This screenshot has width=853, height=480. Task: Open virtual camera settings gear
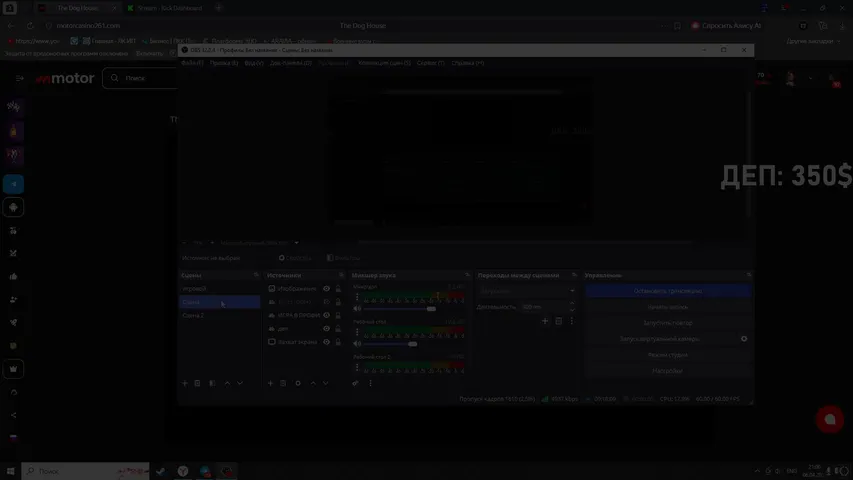[744, 339]
